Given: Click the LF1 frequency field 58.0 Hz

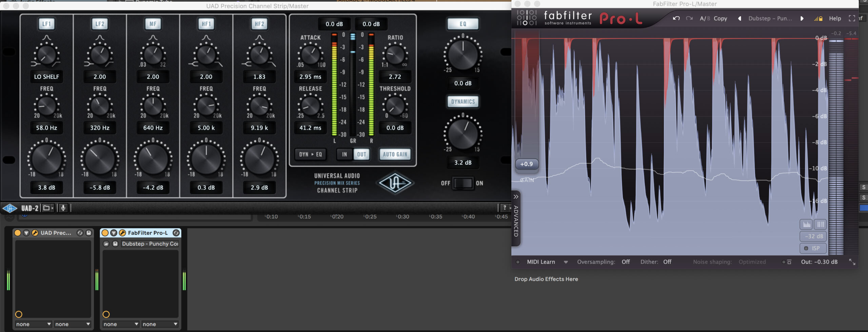Looking at the screenshot, I should pos(46,128).
